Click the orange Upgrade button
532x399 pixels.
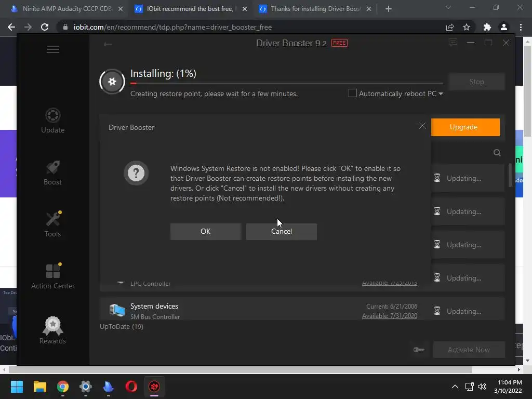tap(465, 127)
